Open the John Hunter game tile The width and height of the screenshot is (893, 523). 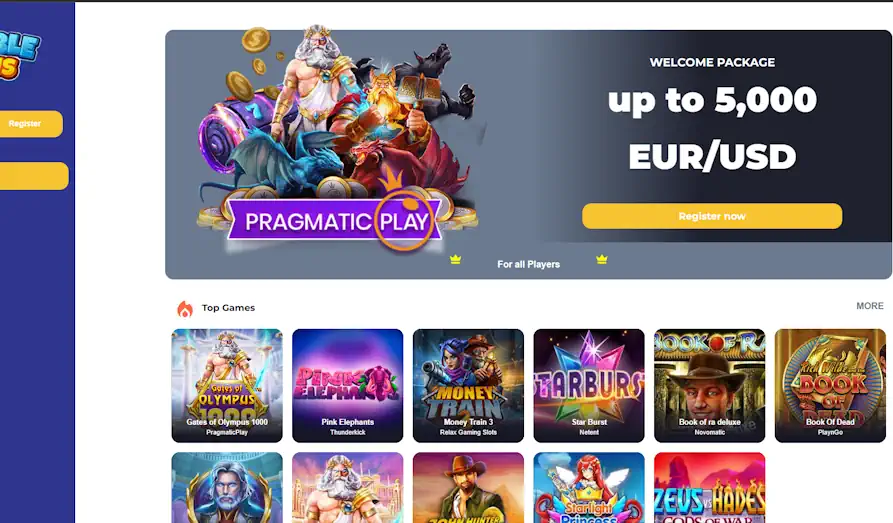pos(468,488)
